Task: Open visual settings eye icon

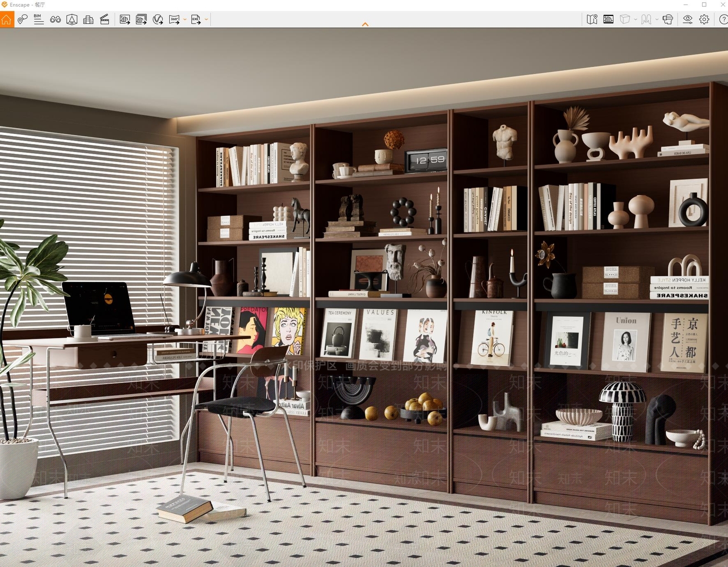Action: tap(688, 19)
